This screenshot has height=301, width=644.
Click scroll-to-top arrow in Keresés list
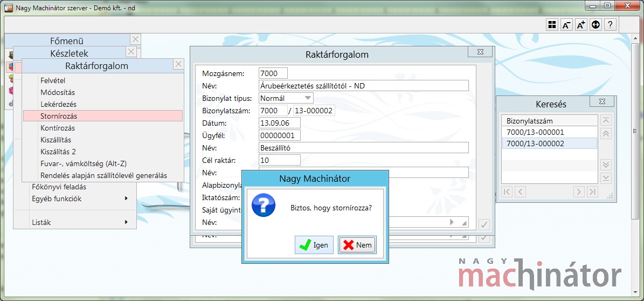pos(606,120)
